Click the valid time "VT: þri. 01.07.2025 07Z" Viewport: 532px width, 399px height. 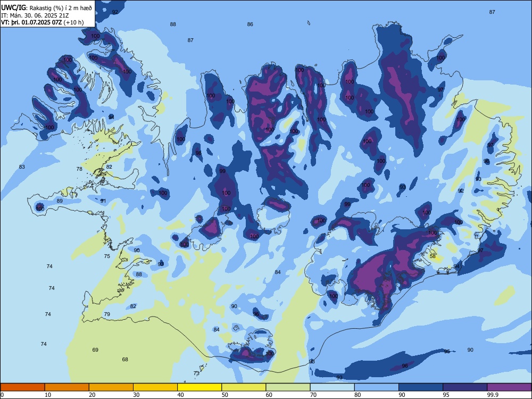pyautogui.click(x=31, y=22)
